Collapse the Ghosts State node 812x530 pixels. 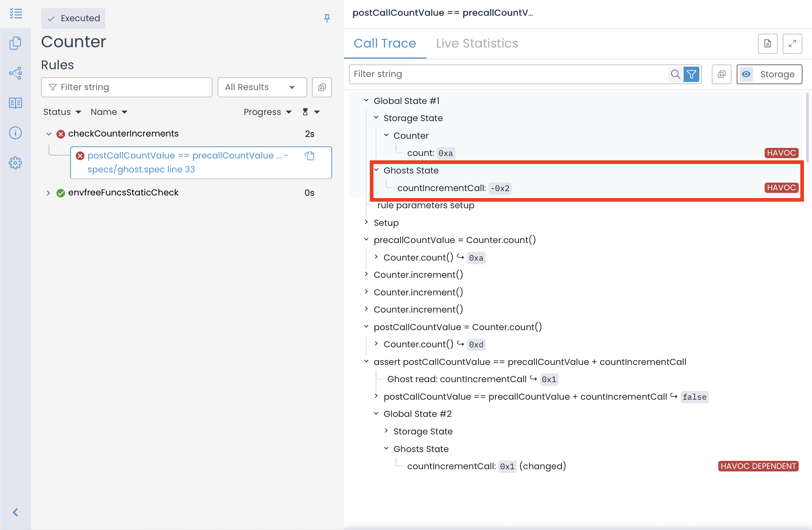(x=376, y=170)
